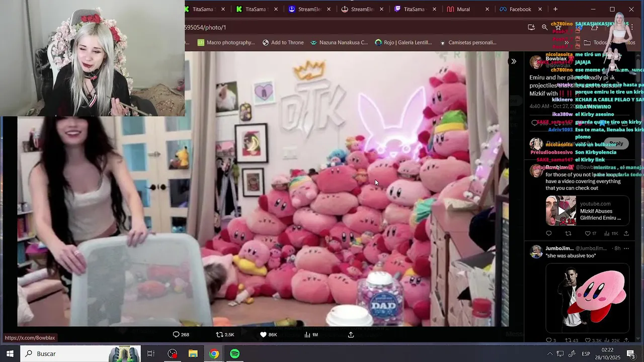Open File Explorer from the taskbar
This screenshot has width=644, height=362.
coord(193,353)
